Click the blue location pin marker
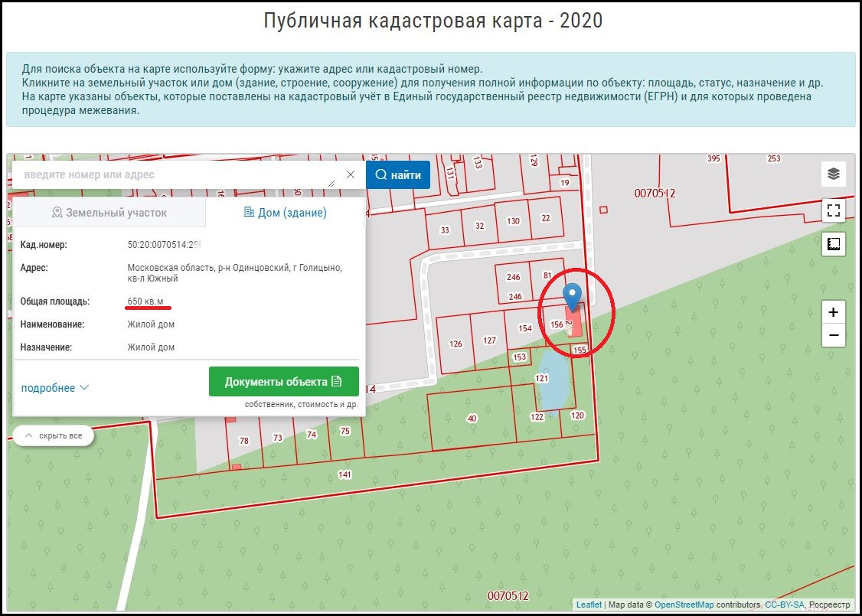This screenshot has width=862, height=616. [572, 295]
